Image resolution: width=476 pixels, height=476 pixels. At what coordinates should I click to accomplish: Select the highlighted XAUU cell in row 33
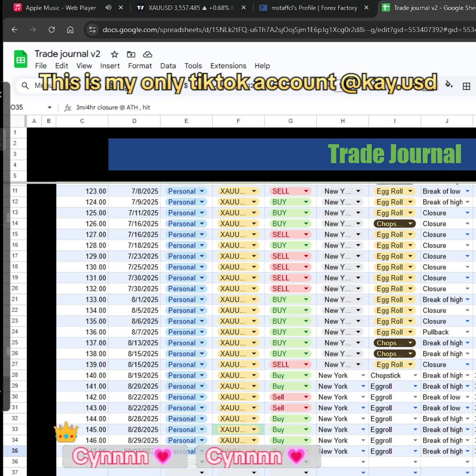click(238, 429)
